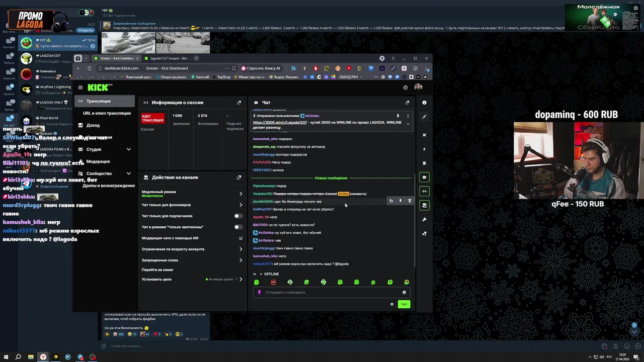This screenshot has width=644, height=362.
Task: Open the 3000.win link in the pinned message
Action: pyautogui.click(x=280, y=123)
